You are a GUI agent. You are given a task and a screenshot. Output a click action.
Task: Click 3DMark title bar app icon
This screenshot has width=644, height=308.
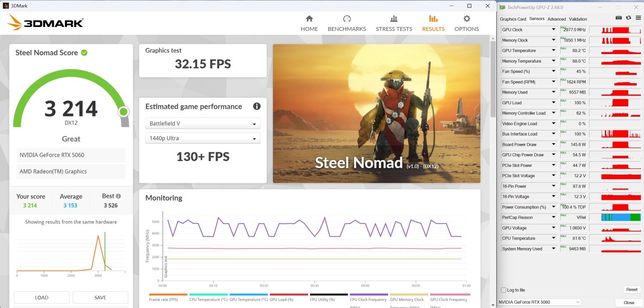pos(6,6)
